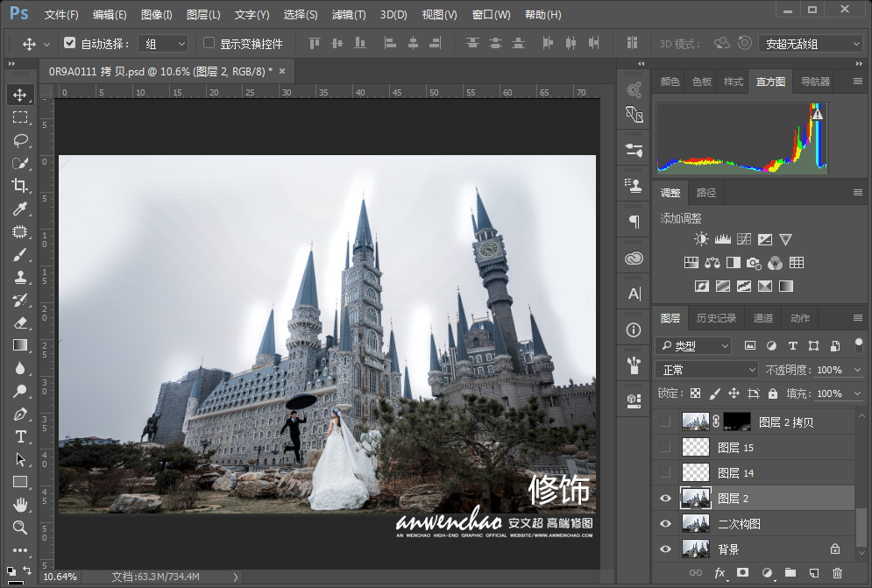This screenshot has height=588, width=872.
Task: Add a Brightness/Contrast adjustment
Action: pyautogui.click(x=701, y=239)
